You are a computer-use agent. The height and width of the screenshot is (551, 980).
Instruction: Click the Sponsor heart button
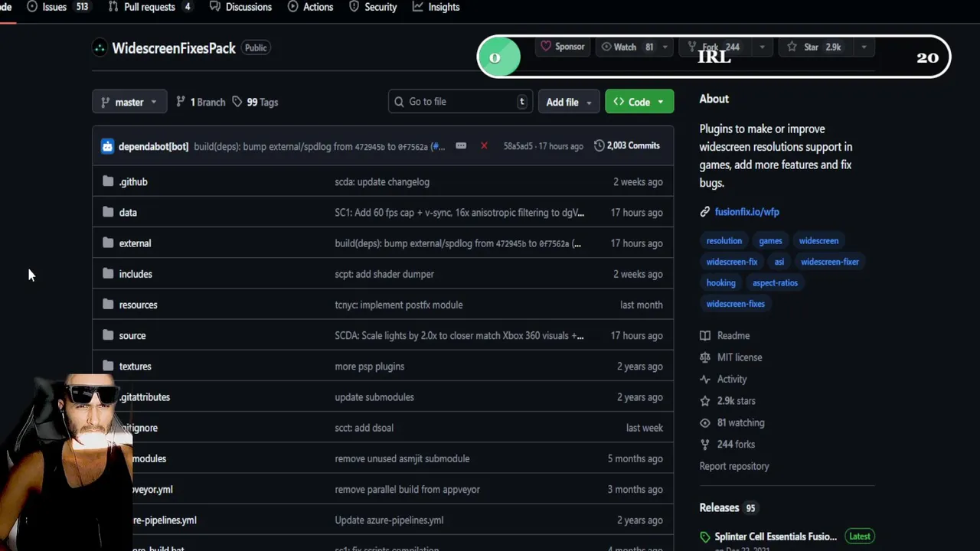coord(562,47)
